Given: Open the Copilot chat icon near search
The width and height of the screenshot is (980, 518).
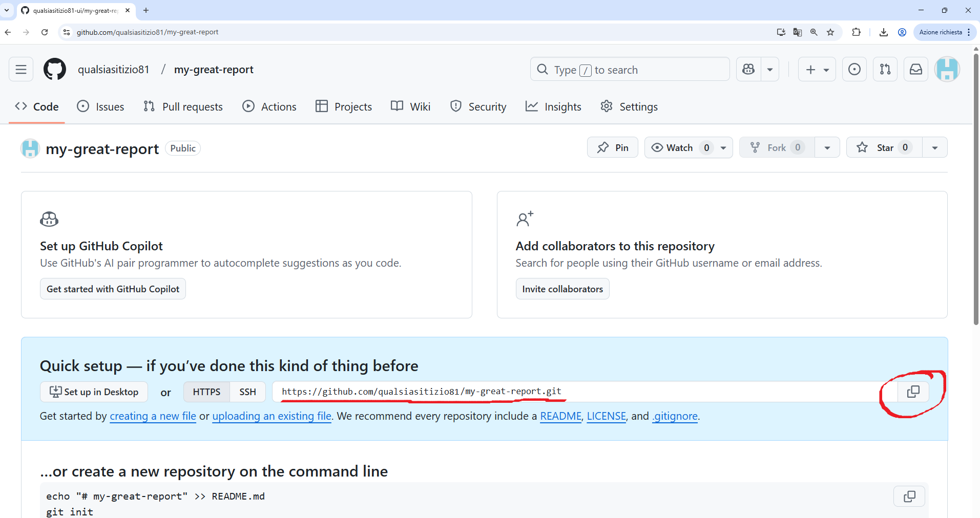Looking at the screenshot, I should click(748, 69).
